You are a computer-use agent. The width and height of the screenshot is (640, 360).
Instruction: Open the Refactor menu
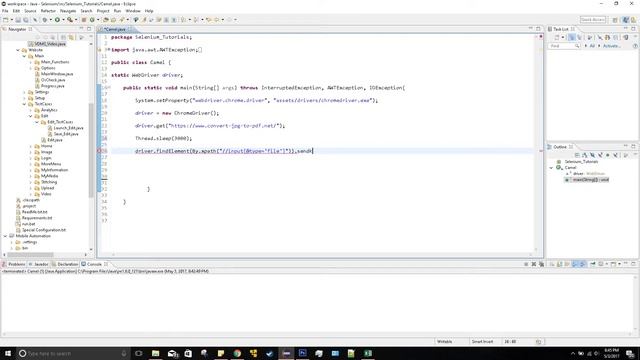coord(48,11)
